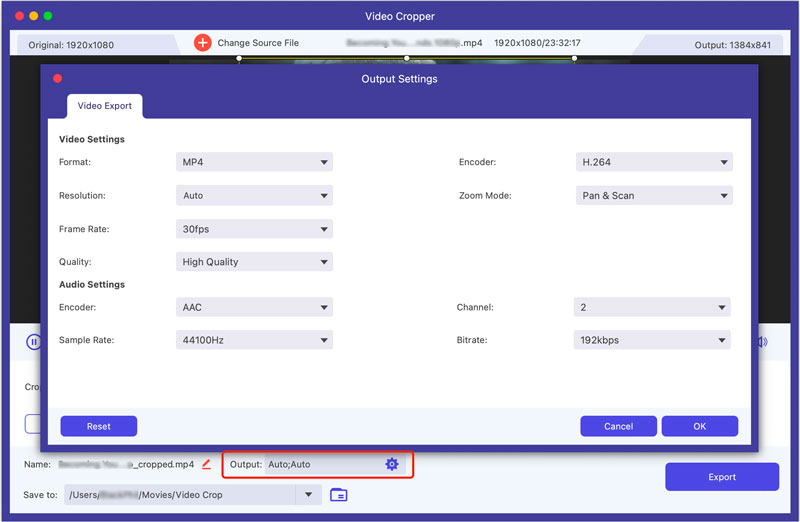Open the save folder browse icon
This screenshot has height=522, width=800.
[x=339, y=494]
